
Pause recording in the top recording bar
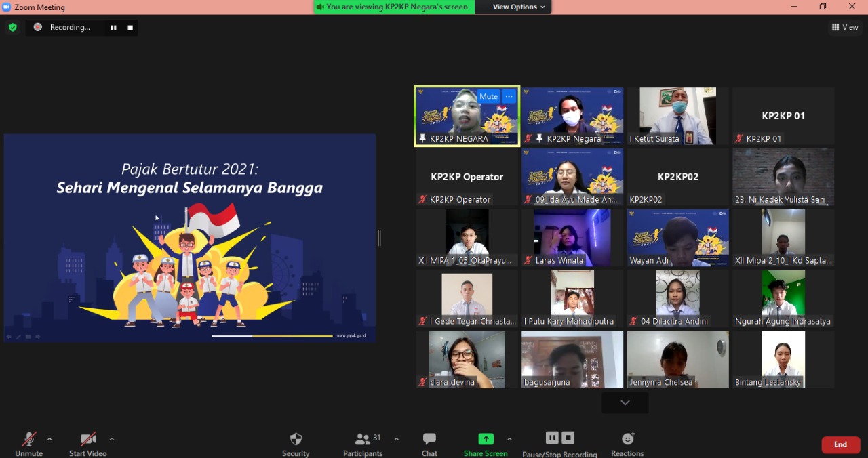tap(113, 28)
